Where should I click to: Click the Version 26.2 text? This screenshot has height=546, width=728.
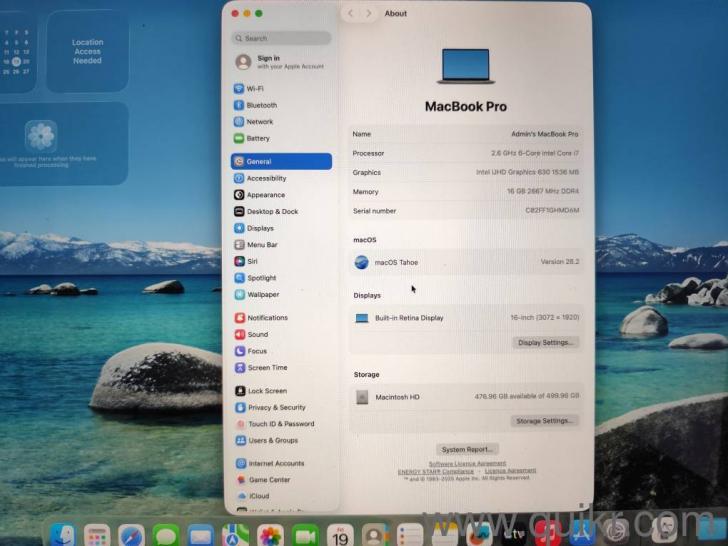click(x=560, y=262)
